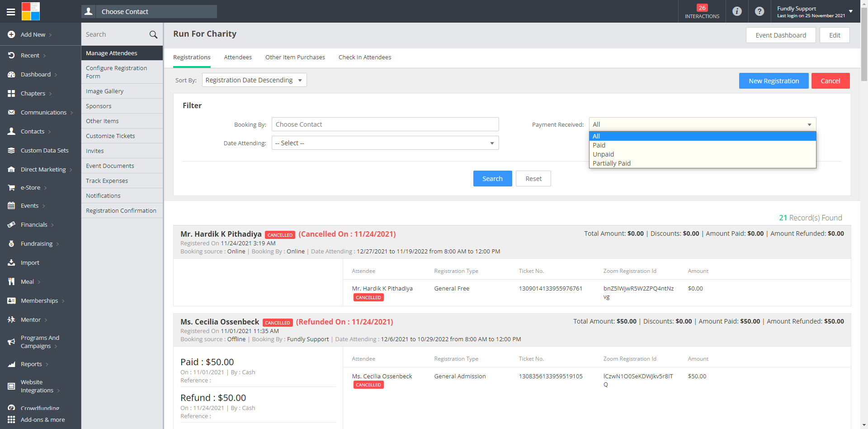The width and height of the screenshot is (868, 429).
Task: Click the Mentor people icon
Action: (x=11, y=319)
